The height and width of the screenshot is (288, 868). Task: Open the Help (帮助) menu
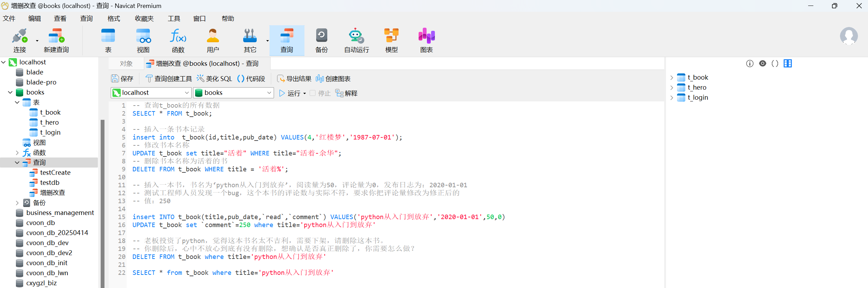[228, 18]
